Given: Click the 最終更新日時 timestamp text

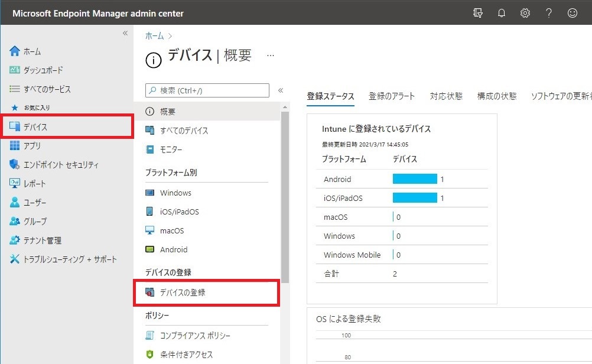Looking at the screenshot, I should click(365, 144).
